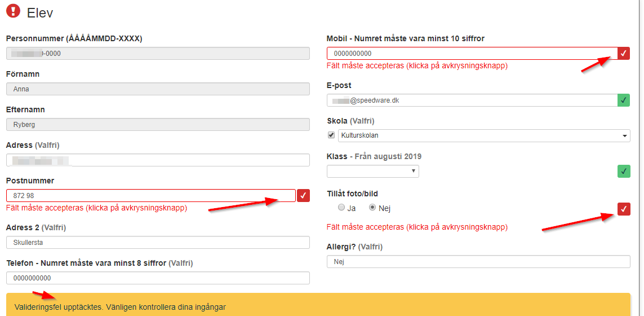Open the Kulturskolan school dropdown
Screen dimensions: 644x316
tap(484, 135)
